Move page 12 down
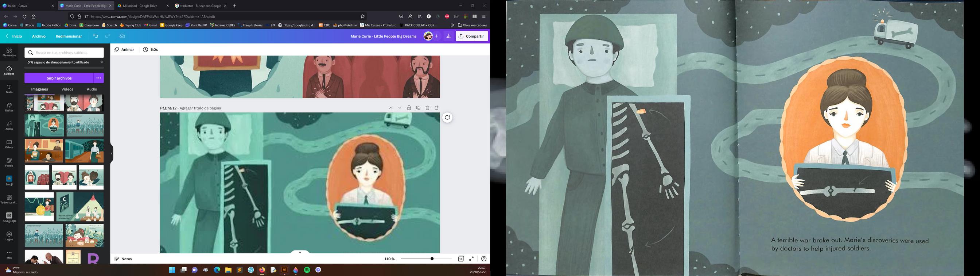Image resolution: width=980 pixels, height=276 pixels. pyautogui.click(x=400, y=108)
